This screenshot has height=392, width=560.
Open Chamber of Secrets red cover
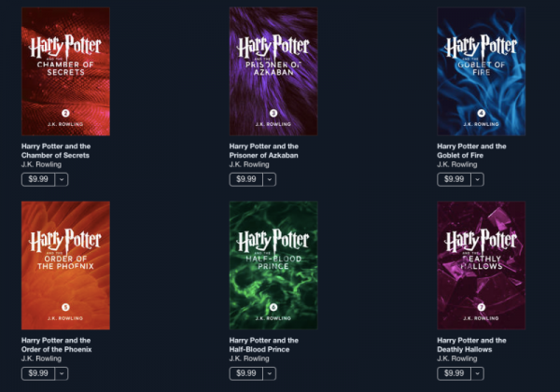65,72
